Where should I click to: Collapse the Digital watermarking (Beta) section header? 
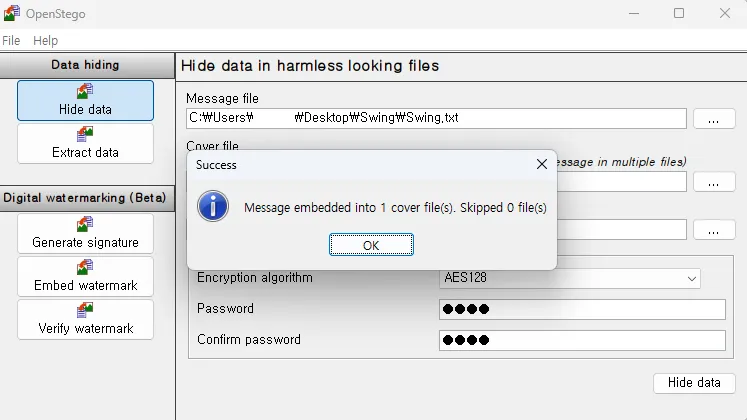click(87, 198)
